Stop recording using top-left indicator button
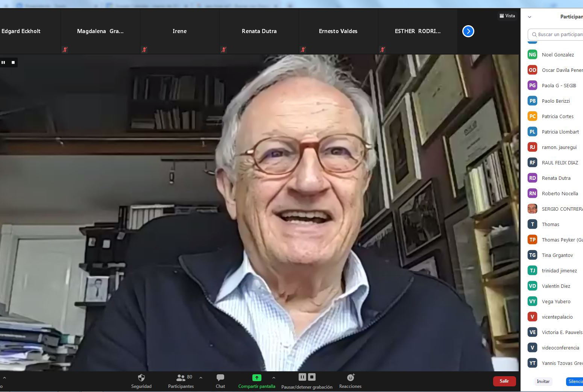Screen dimensions: 583x392 click(x=13, y=62)
